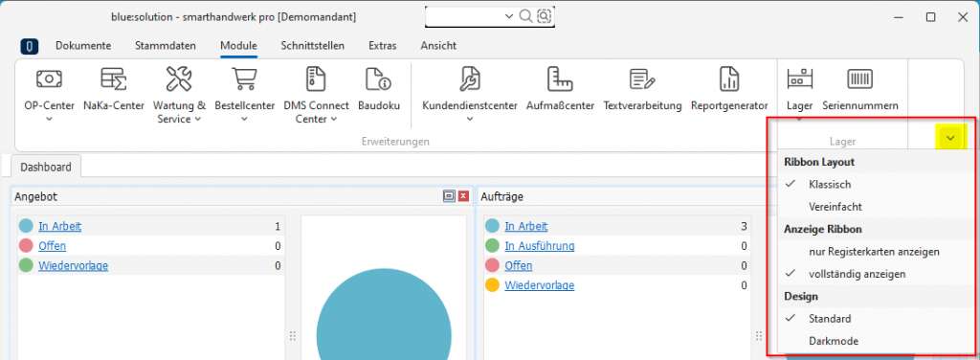Screen dimensions: 980x360
Task: Click the advanced search icon beside the magnifier
Action: tap(545, 16)
